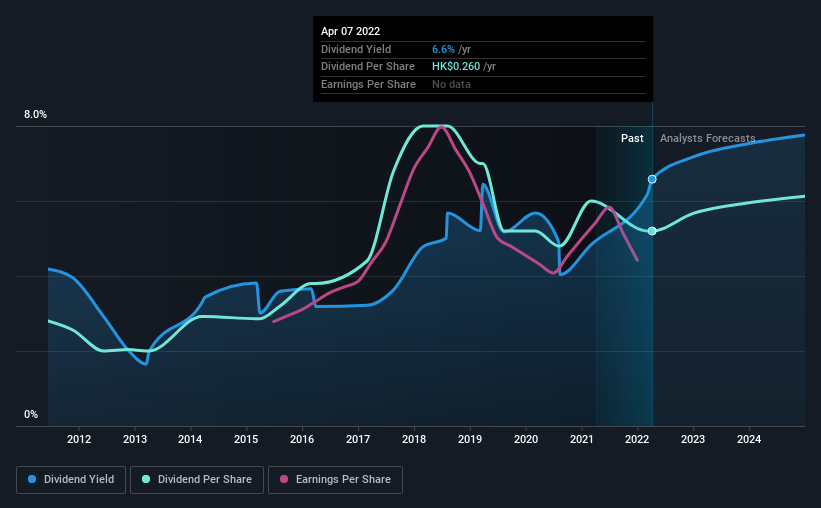This screenshot has height=508, width=821.
Task: Click the 2015 x-axis label
Action: tap(246, 439)
